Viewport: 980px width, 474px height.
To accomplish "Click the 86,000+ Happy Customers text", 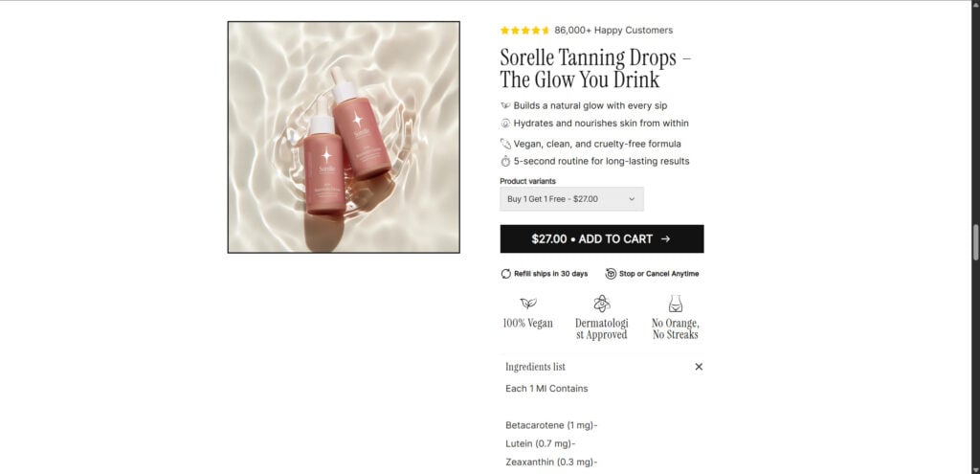I will click(x=613, y=31).
